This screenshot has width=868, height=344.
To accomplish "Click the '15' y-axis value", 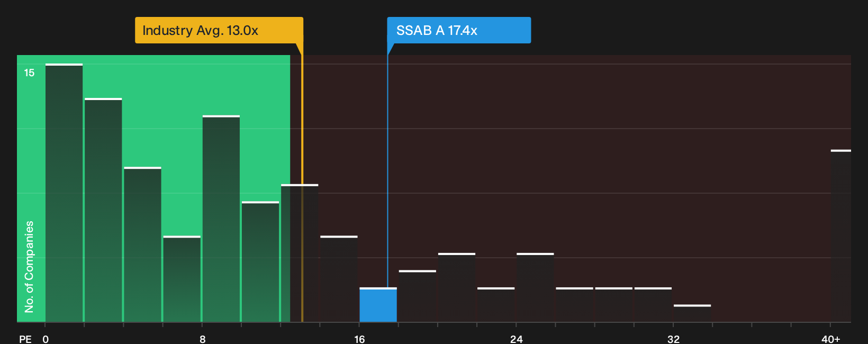I will tap(29, 73).
